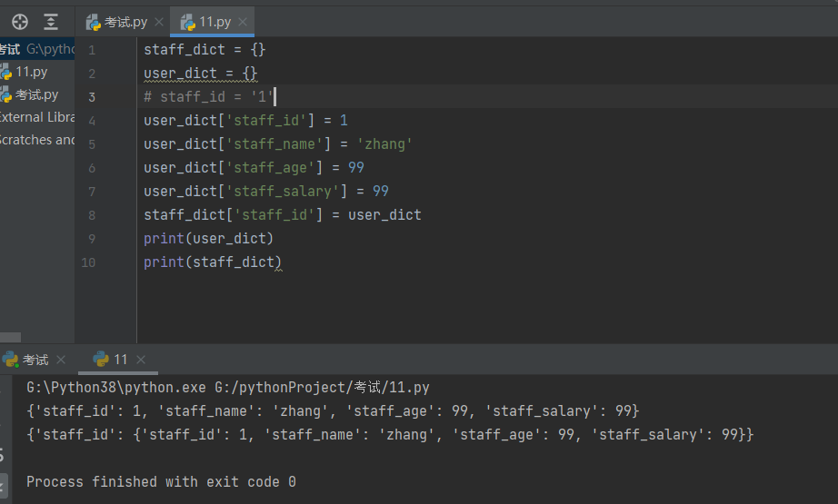This screenshot has width=838, height=504.
Task: Click the underlined 'user_dict = {}' line
Action: pos(201,74)
